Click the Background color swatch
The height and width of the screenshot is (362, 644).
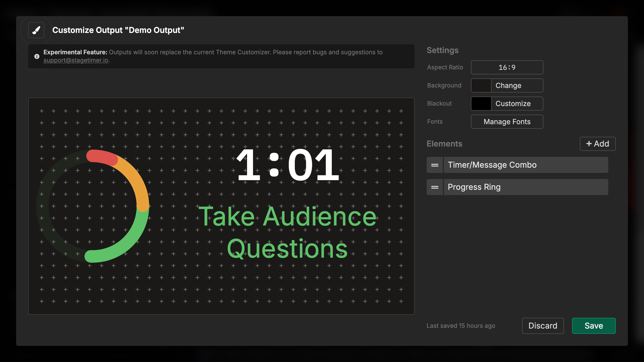tap(481, 85)
